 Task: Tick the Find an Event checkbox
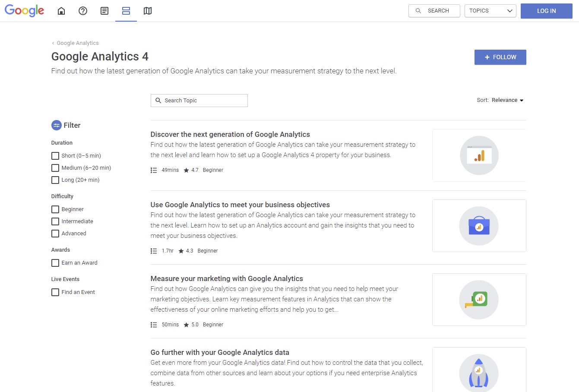[x=55, y=292]
